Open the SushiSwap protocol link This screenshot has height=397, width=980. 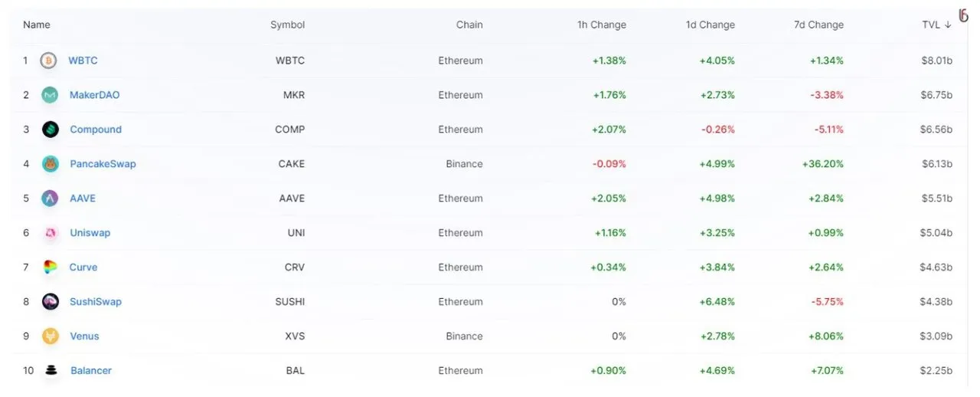[x=96, y=302]
